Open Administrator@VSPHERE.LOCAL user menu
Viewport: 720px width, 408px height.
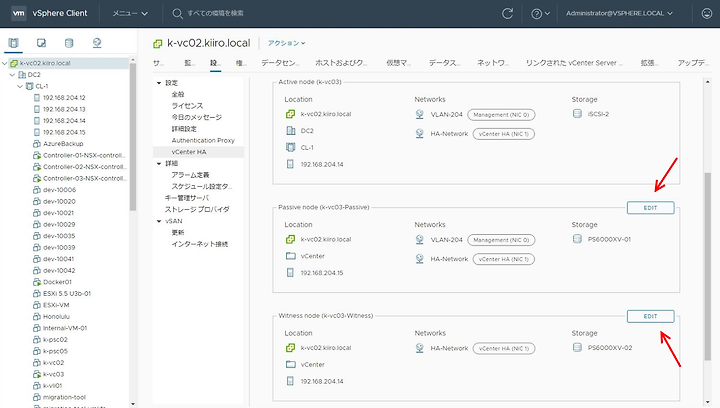coord(619,13)
